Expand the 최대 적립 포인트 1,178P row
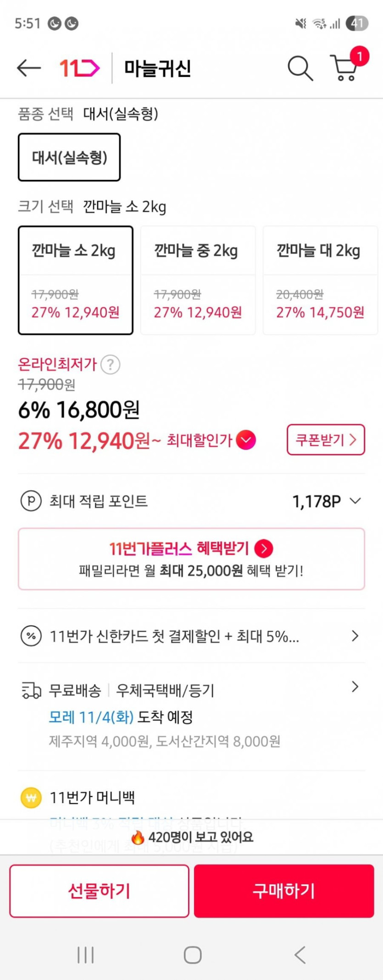 pyautogui.click(x=355, y=501)
